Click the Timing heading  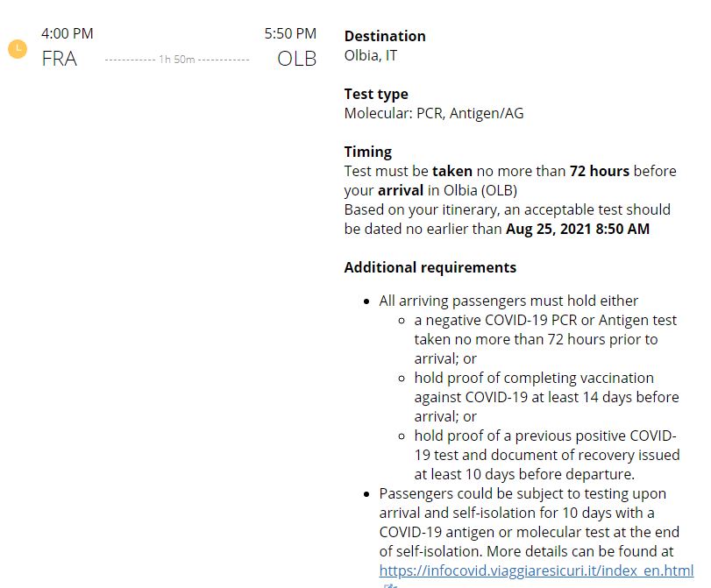367,152
